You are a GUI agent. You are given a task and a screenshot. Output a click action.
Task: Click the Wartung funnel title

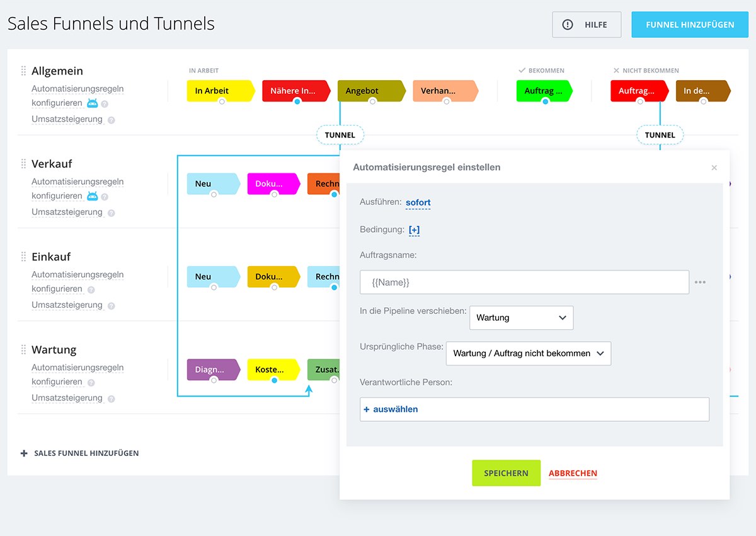coord(54,349)
